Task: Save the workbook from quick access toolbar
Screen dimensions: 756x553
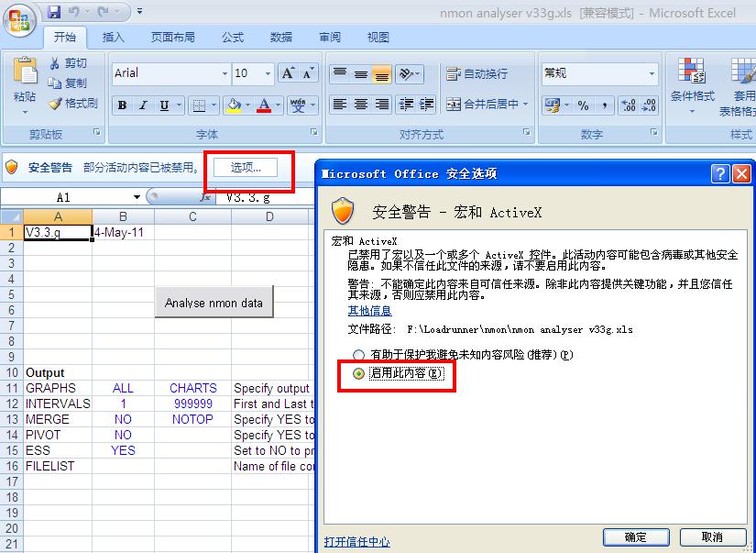Action: 54,11
